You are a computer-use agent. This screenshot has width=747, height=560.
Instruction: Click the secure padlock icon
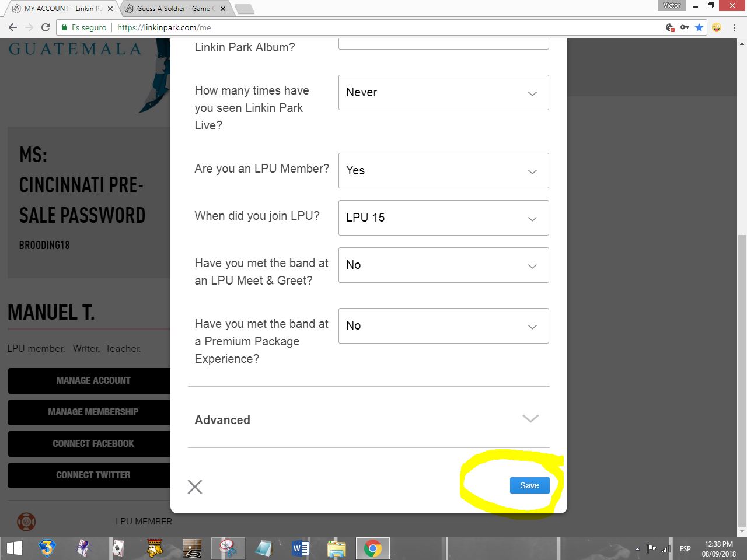(x=65, y=27)
